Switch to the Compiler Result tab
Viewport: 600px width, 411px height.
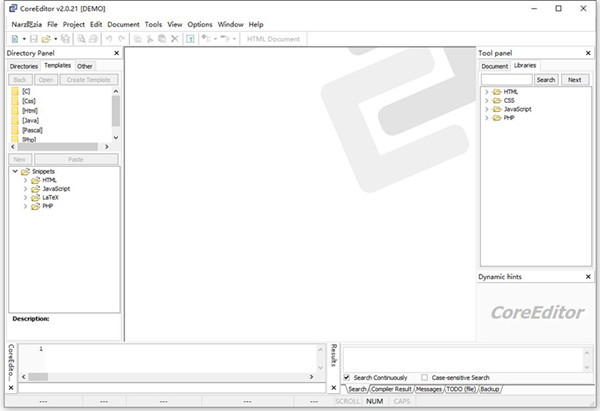click(391, 388)
